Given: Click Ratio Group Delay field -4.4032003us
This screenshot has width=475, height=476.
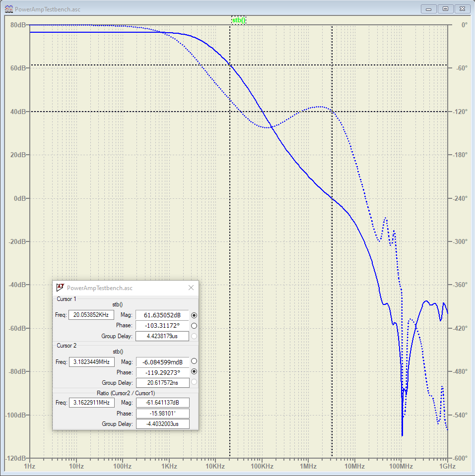Looking at the screenshot, I should tap(163, 424).
